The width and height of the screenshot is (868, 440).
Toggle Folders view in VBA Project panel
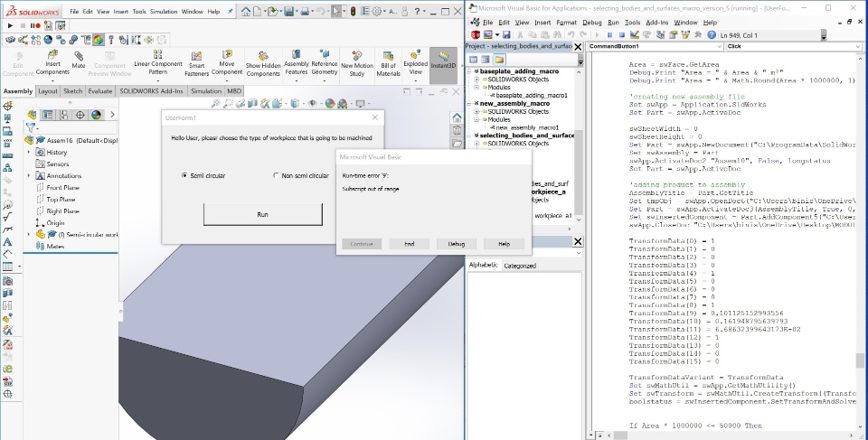coord(499,60)
